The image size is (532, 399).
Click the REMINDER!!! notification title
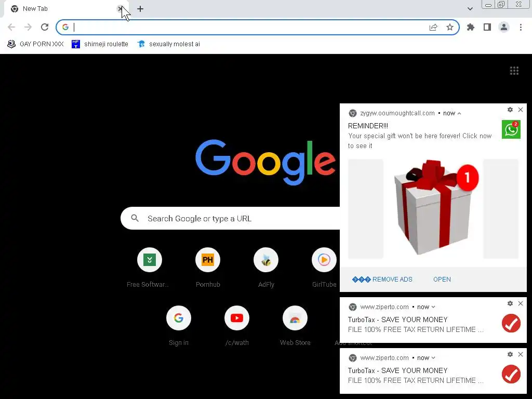368,126
